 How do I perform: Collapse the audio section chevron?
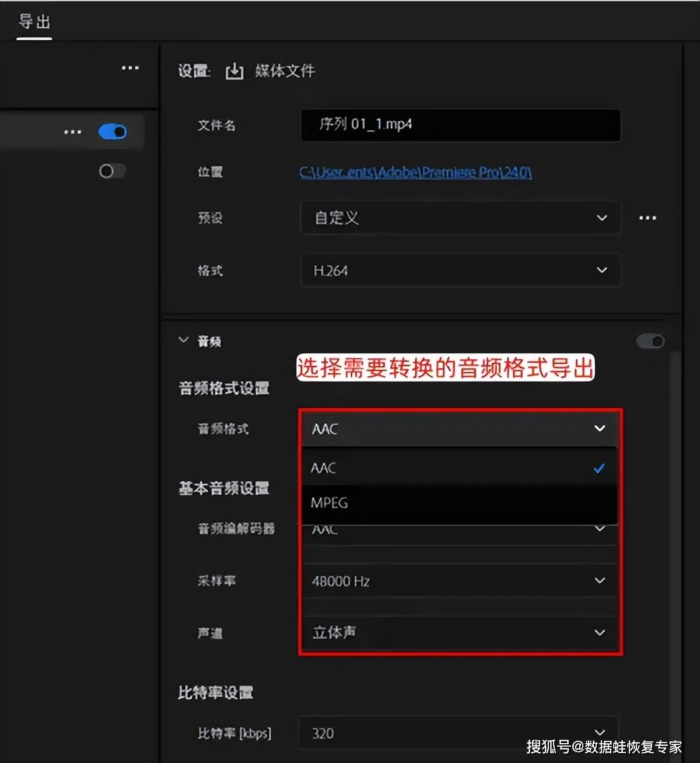(x=184, y=340)
